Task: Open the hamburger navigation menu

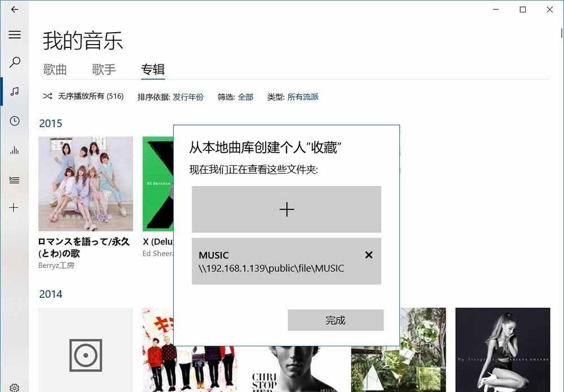Action: 15,34
